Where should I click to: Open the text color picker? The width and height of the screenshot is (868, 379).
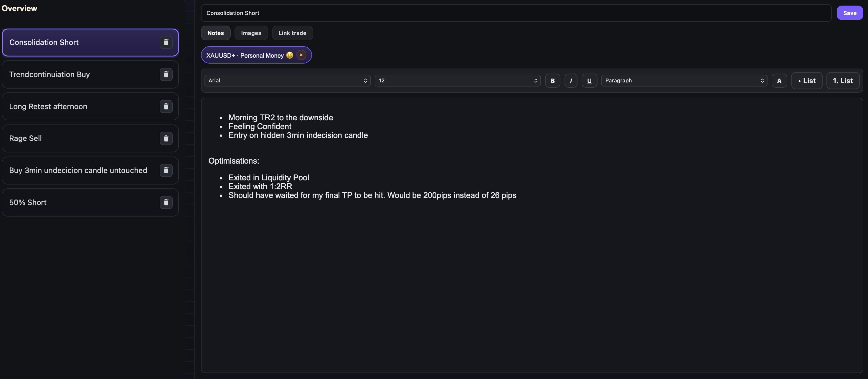click(x=779, y=81)
